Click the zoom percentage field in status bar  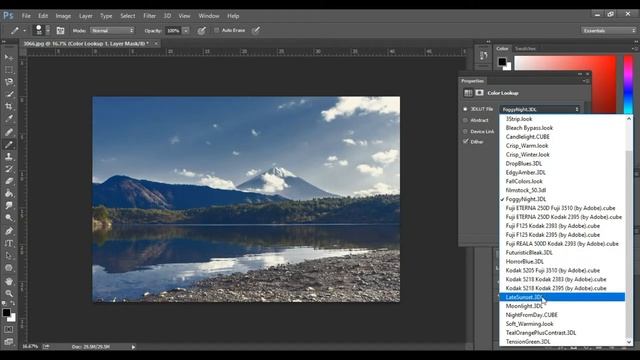click(x=30, y=347)
